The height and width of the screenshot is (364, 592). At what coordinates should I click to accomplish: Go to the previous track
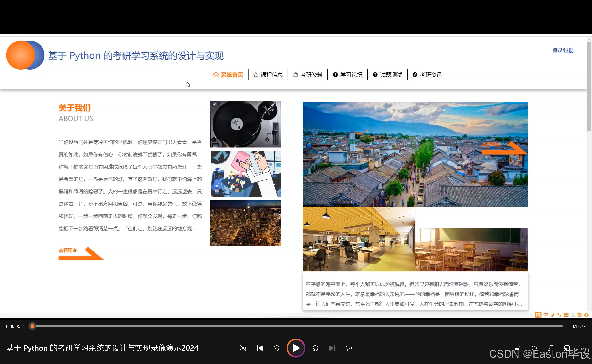pyautogui.click(x=260, y=348)
